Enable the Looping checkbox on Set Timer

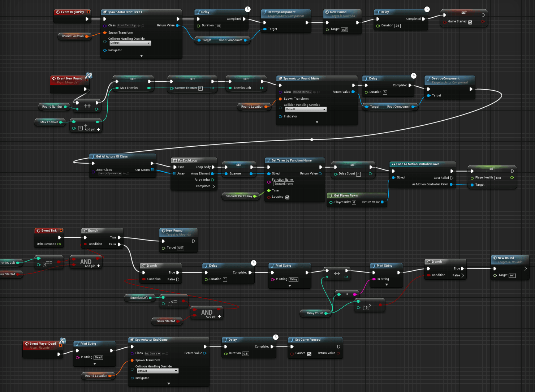(287, 197)
